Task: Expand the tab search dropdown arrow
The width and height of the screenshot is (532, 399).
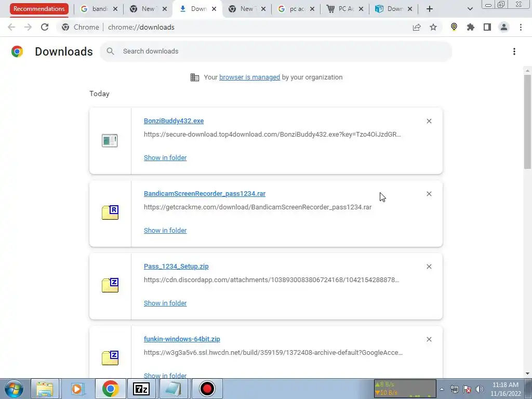Action: click(470, 9)
